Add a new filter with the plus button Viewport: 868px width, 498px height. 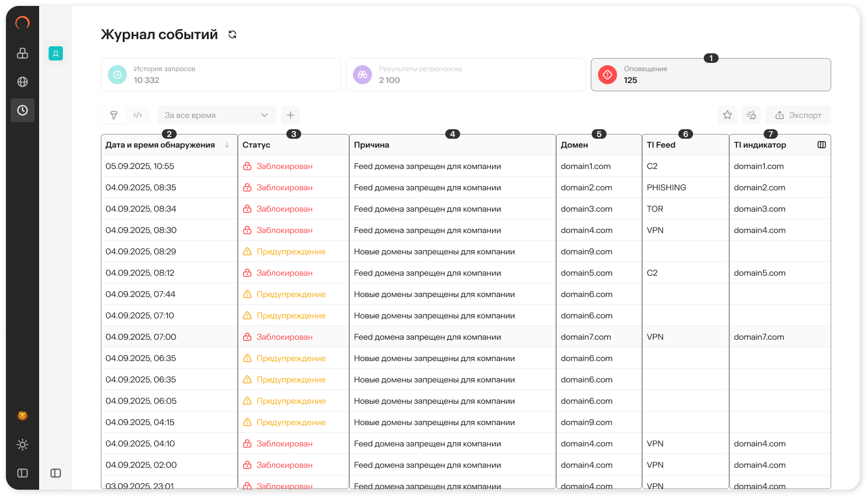point(291,115)
